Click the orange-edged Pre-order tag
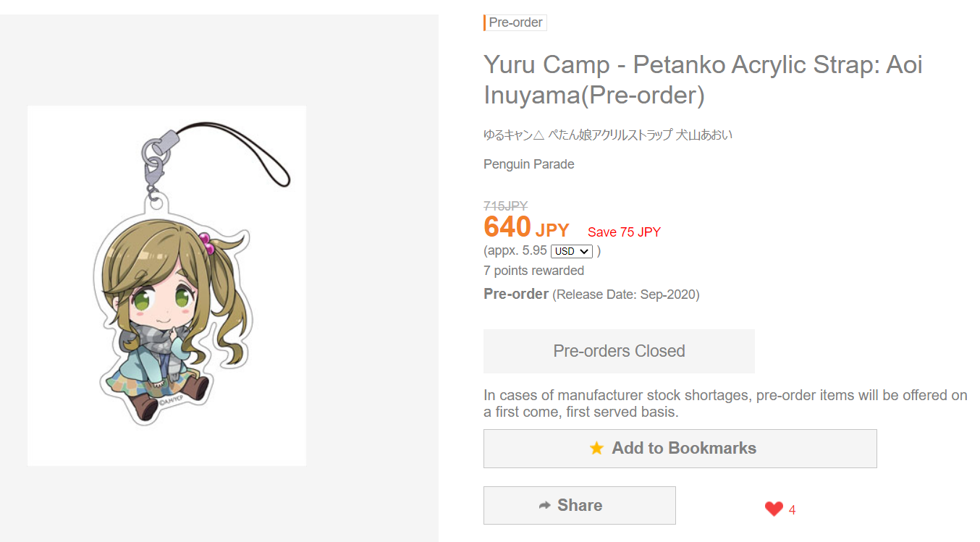This screenshot has height=542, width=980. point(515,22)
